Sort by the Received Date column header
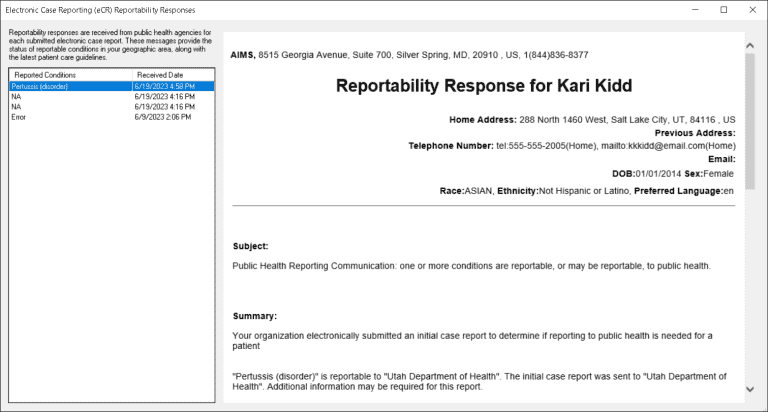 pos(173,75)
